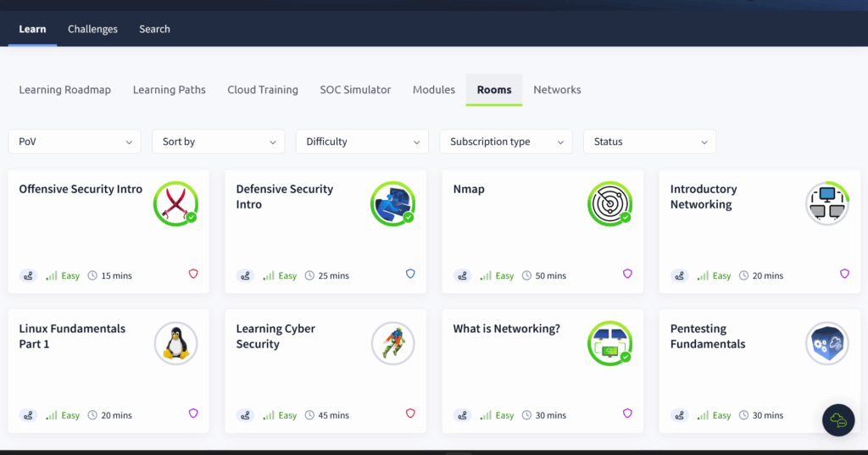Open the Defensive Security Intro room title
The height and width of the screenshot is (455, 868).
point(285,197)
